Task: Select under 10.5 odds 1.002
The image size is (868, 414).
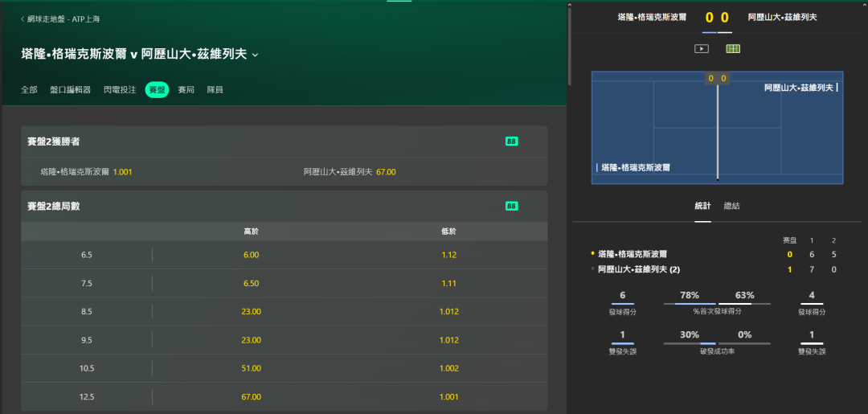Action: (448, 369)
